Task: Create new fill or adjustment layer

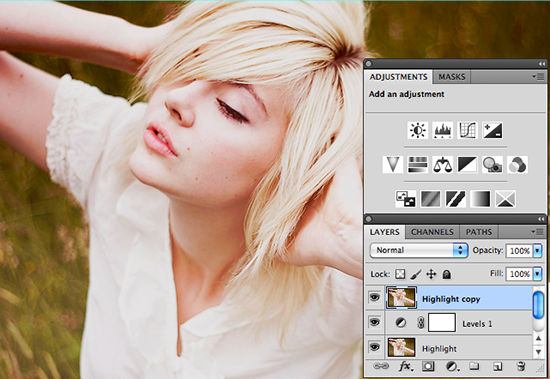Action: tap(452, 367)
